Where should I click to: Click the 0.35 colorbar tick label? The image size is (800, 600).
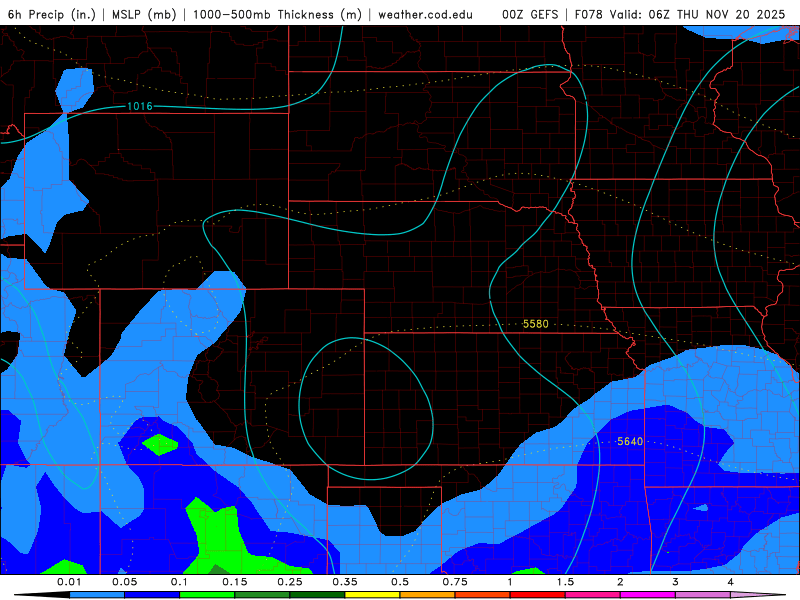345,582
